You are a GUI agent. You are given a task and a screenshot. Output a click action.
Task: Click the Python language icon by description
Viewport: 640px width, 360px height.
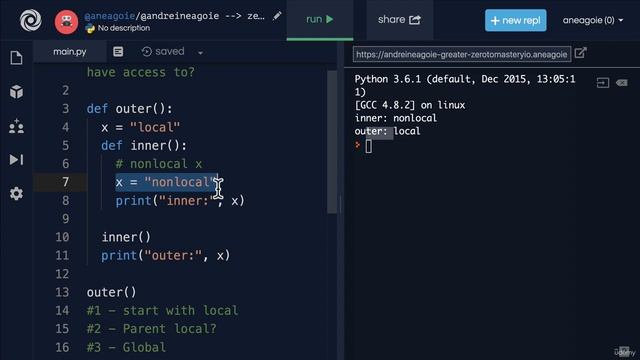pyautogui.click(x=90, y=28)
